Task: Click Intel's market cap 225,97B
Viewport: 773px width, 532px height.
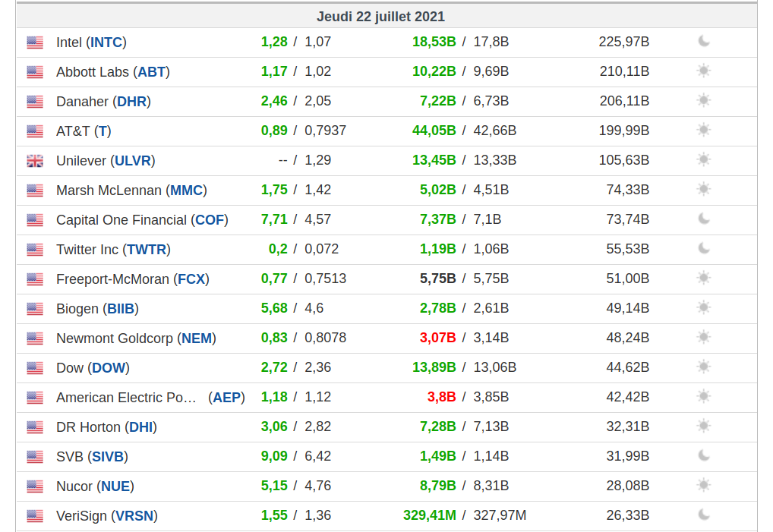Action: 624,42
